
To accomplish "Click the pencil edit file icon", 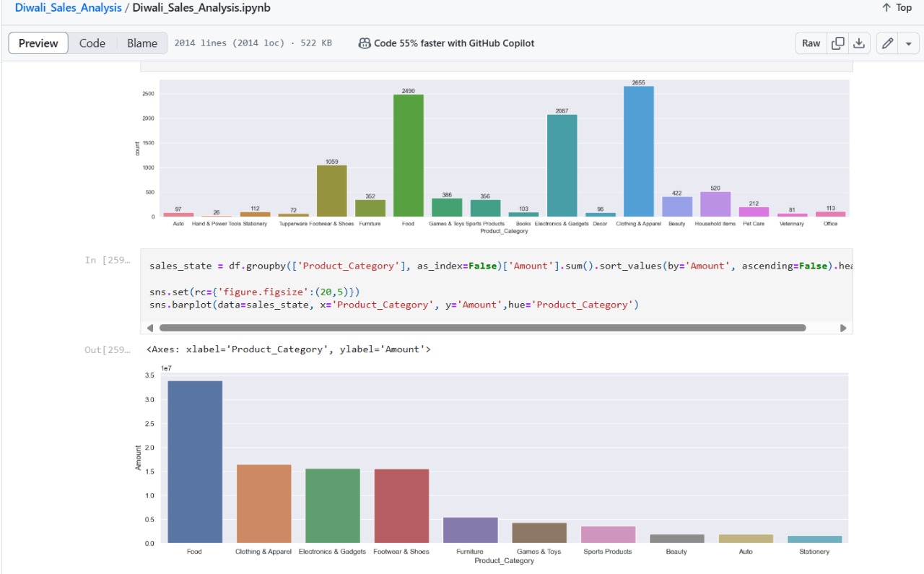I will (x=887, y=43).
